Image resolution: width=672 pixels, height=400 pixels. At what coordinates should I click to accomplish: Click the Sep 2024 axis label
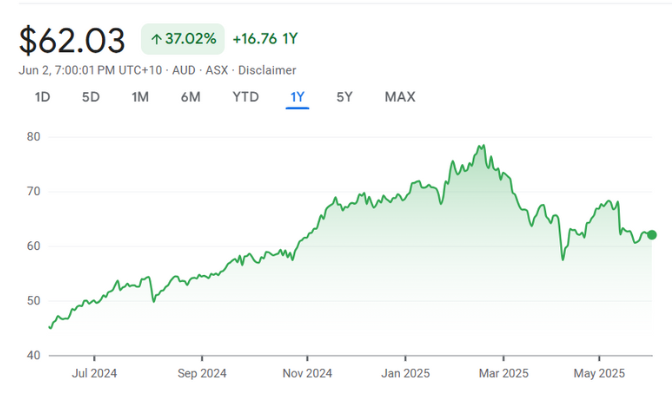click(x=201, y=374)
